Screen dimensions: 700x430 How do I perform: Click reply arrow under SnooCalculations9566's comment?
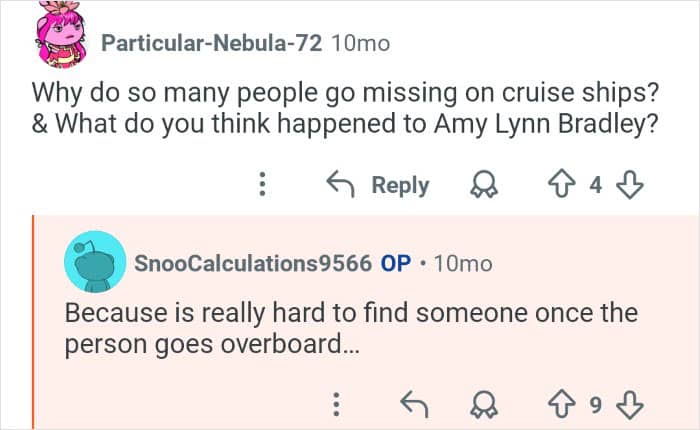413,404
